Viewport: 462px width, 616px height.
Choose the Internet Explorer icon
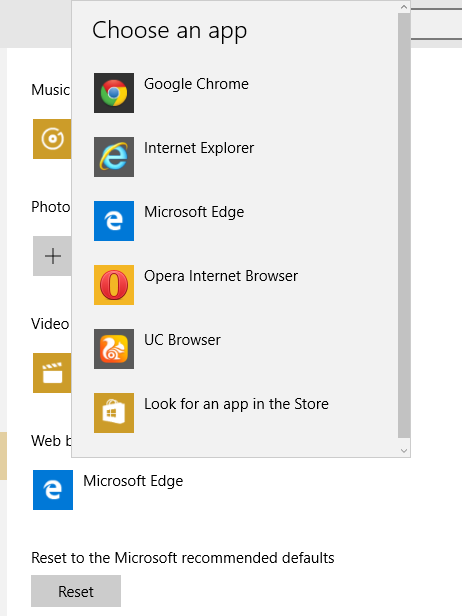(114, 157)
